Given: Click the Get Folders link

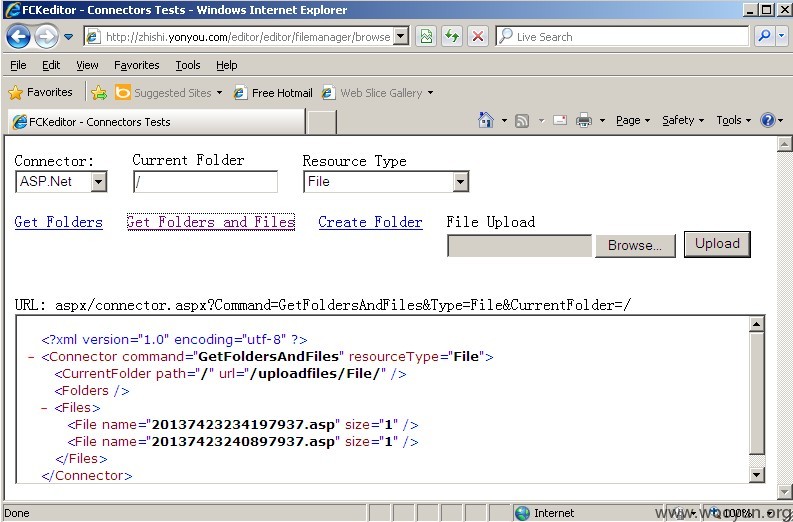Looking at the screenshot, I should pyautogui.click(x=59, y=222).
